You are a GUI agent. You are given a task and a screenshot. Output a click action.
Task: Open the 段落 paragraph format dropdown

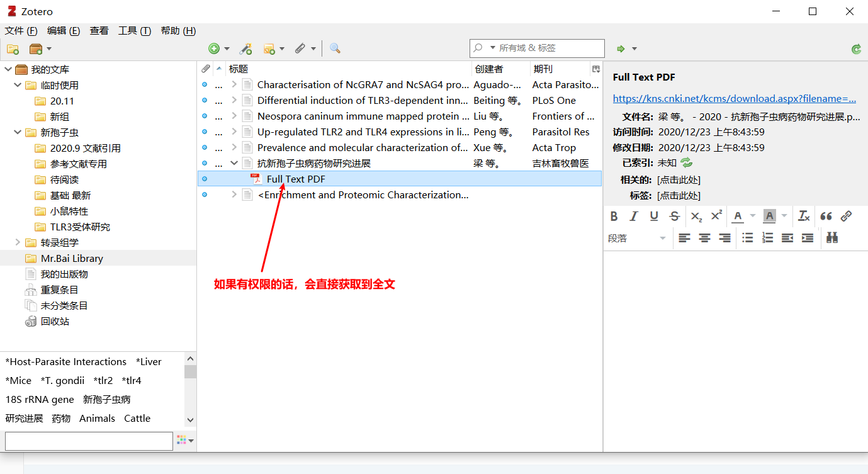pyautogui.click(x=637, y=238)
